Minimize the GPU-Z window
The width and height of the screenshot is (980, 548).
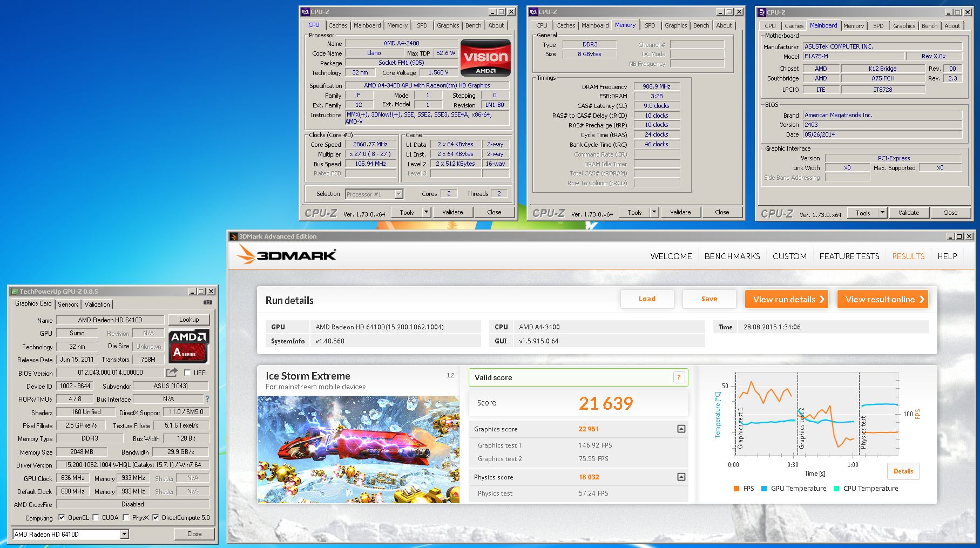[192, 291]
